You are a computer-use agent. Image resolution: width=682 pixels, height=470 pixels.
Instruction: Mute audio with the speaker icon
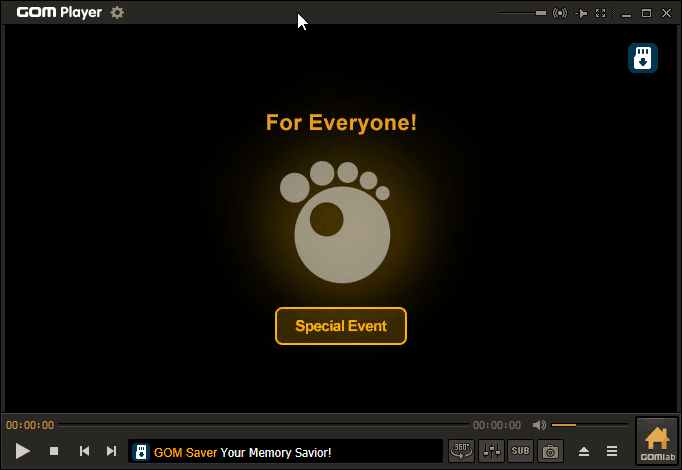pyautogui.click(x=539, y=425)
